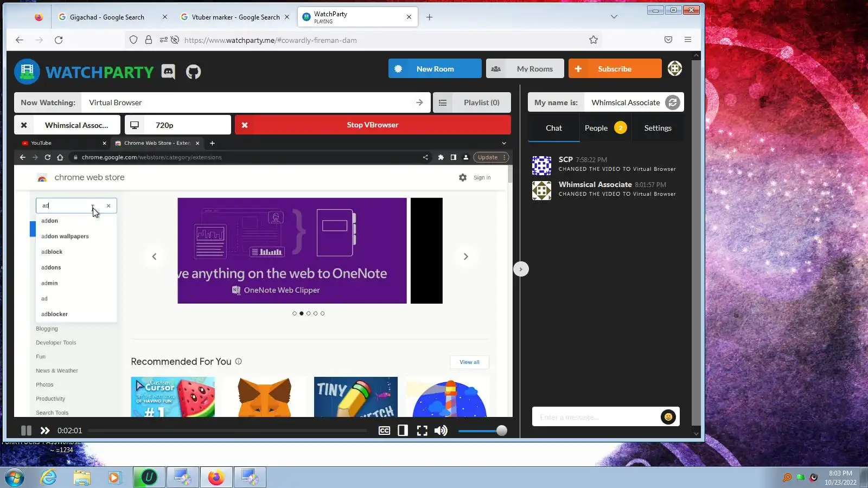List all Firefox tabs dropdown
Image resolution: width=868 pixels, height=488 pixels.
click(x=614, y=17)
